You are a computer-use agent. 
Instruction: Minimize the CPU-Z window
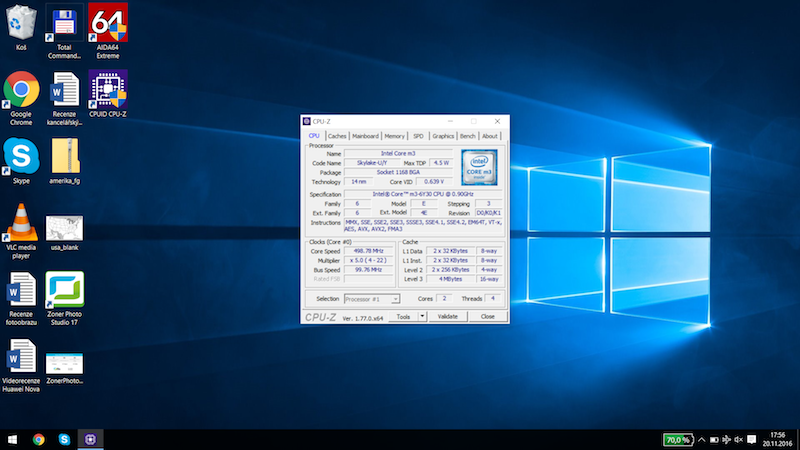450,121
